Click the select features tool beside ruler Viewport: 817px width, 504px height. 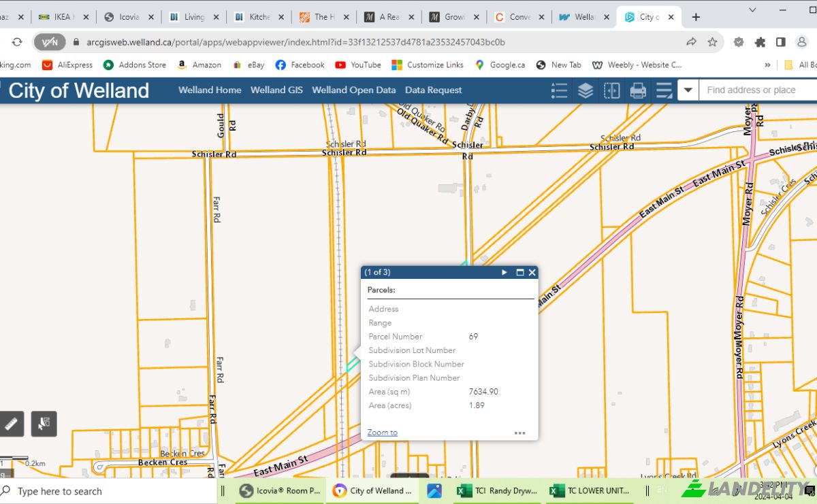(x=44, y=424)
